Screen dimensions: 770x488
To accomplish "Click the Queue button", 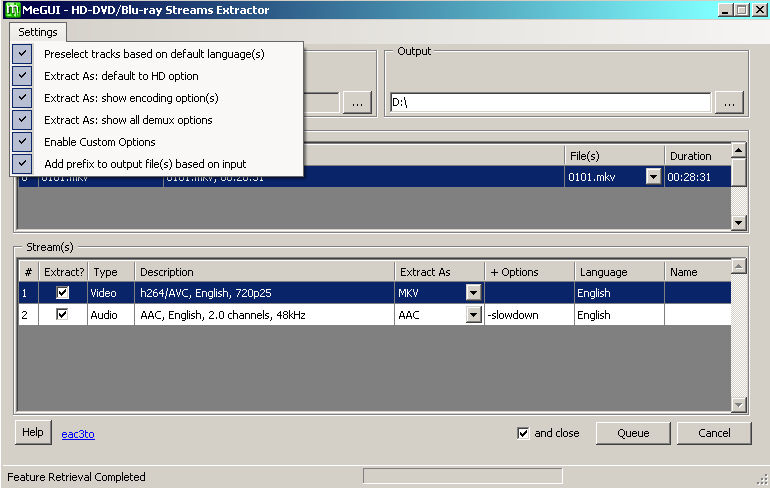I will coord(633,433).
